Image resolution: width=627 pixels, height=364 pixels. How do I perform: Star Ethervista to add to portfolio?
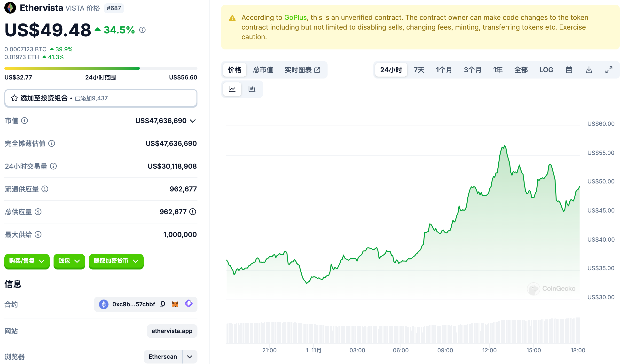[14, 98]
